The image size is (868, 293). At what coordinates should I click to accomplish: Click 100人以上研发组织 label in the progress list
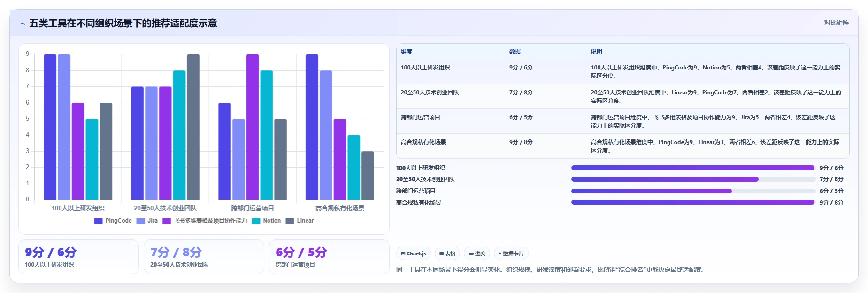pyautogui.click(x=421, y=168)
